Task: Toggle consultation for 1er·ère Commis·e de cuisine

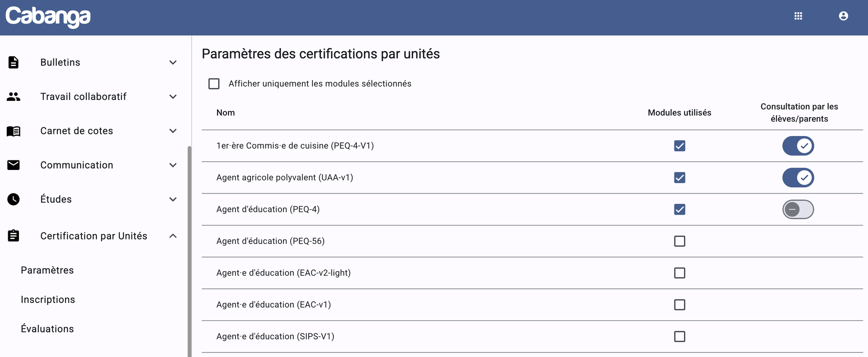Action: (798, 146)
